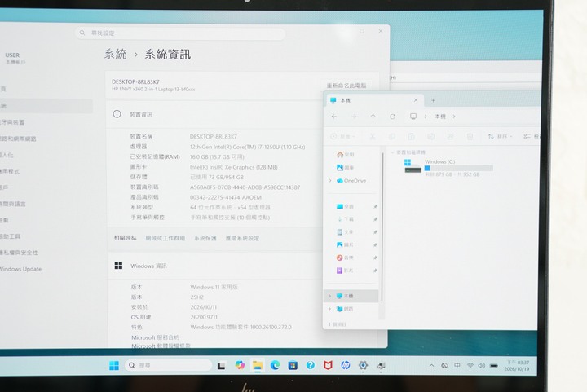Open 桌面 (Desktop) quick access folder

coord(345,206)
